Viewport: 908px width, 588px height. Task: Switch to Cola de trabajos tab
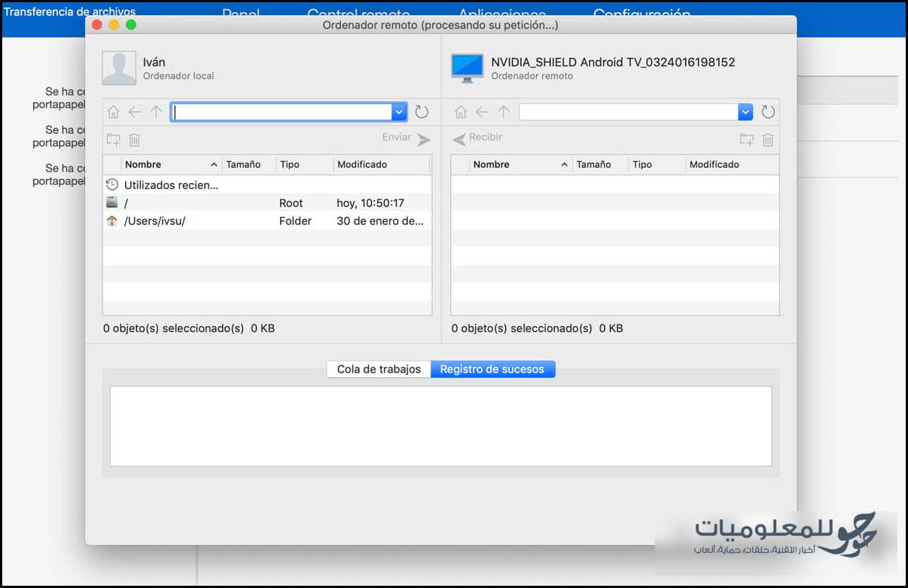tap(379, 369)
